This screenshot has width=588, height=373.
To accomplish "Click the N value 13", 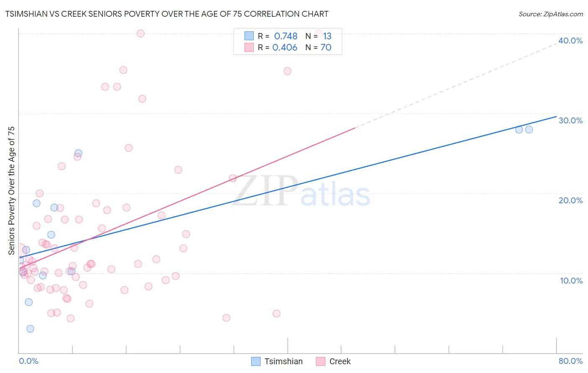I will (327, 36).
